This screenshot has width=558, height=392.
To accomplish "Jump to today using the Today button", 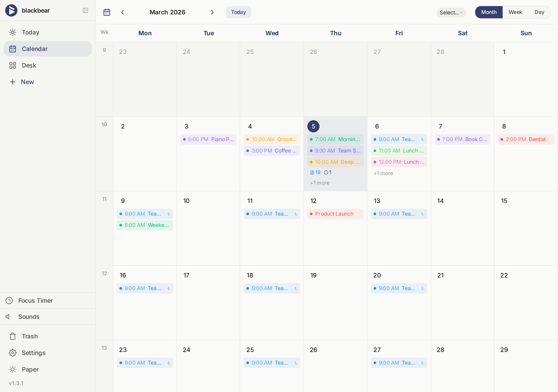I will pyautogui.click(x=238, y=12).
